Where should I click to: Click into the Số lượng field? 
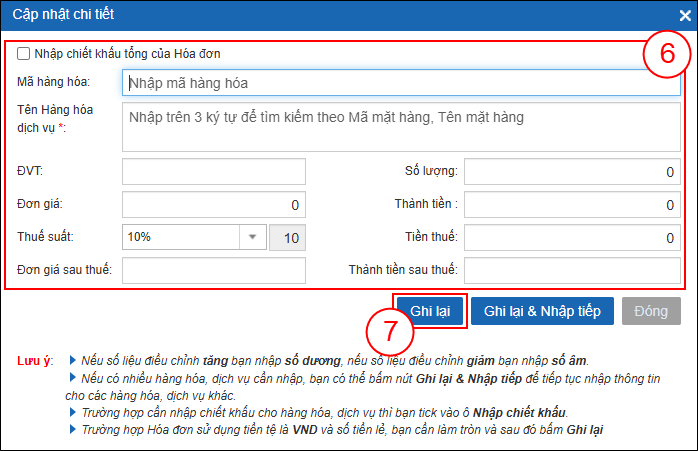pyautogui.click(x=572, y=171)
